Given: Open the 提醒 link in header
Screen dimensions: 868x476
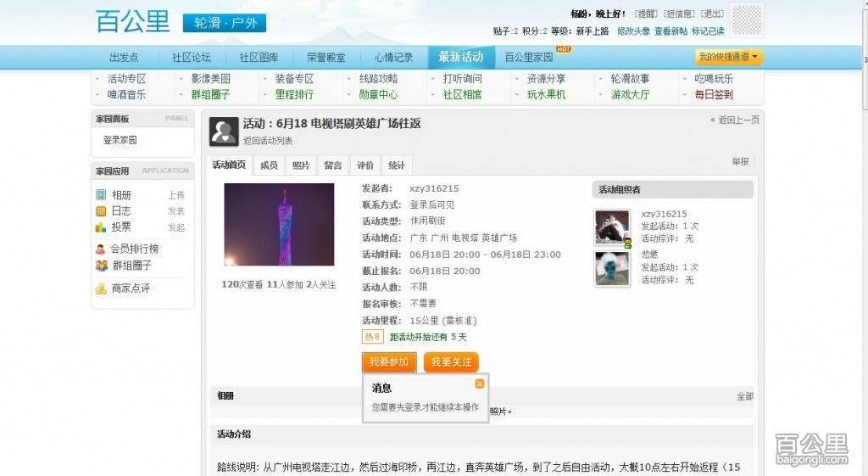Looking at the screenshot, I should (x=646, y=14).
